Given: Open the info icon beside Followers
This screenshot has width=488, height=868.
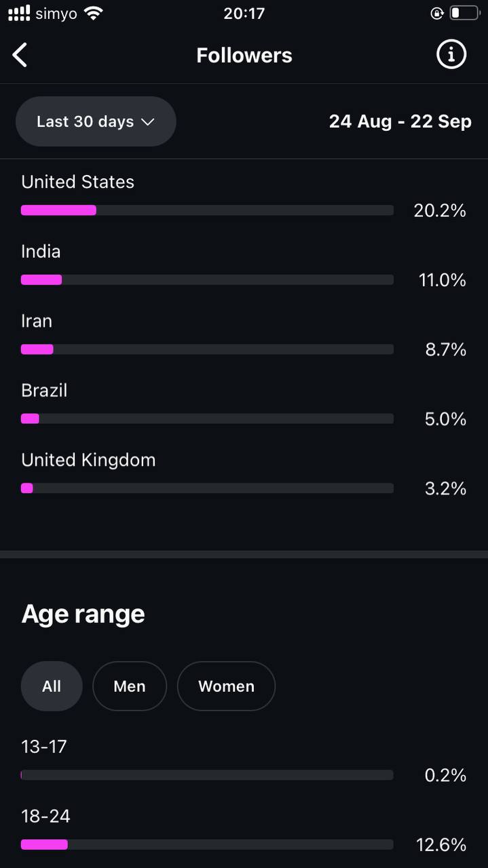Looking at the screenshot, I should (451, 54).
